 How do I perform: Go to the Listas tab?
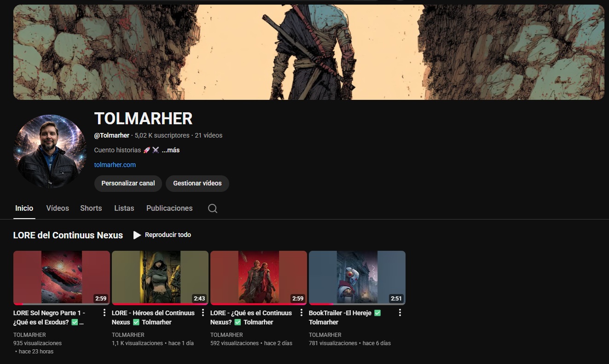(x=124, y=208)
